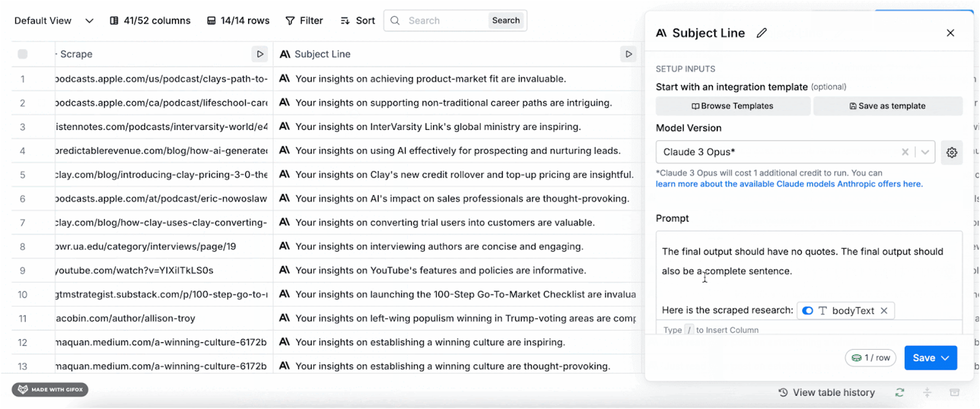
Task: Expand the Save button dropdown arrow
Action: click(946, 358)
